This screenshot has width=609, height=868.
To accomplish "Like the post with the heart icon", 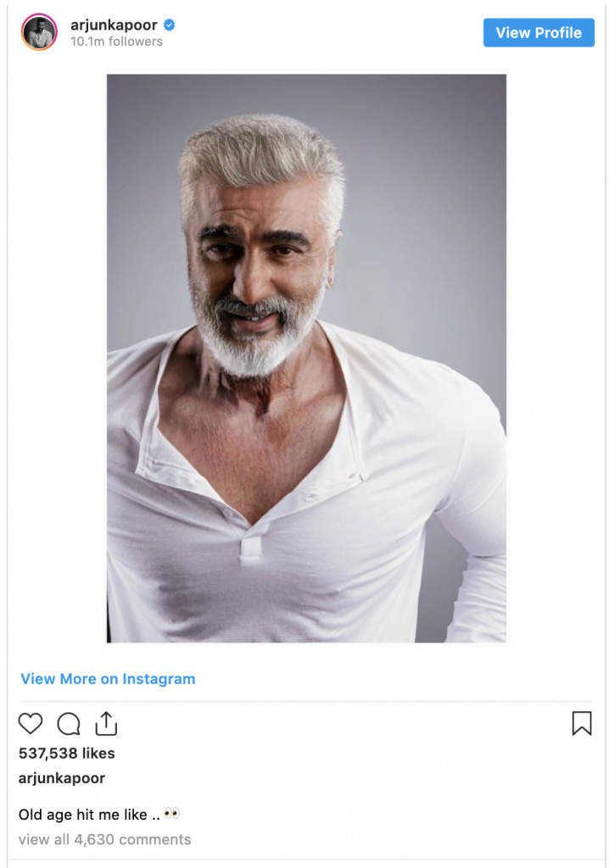I will (x=31, y=724).
